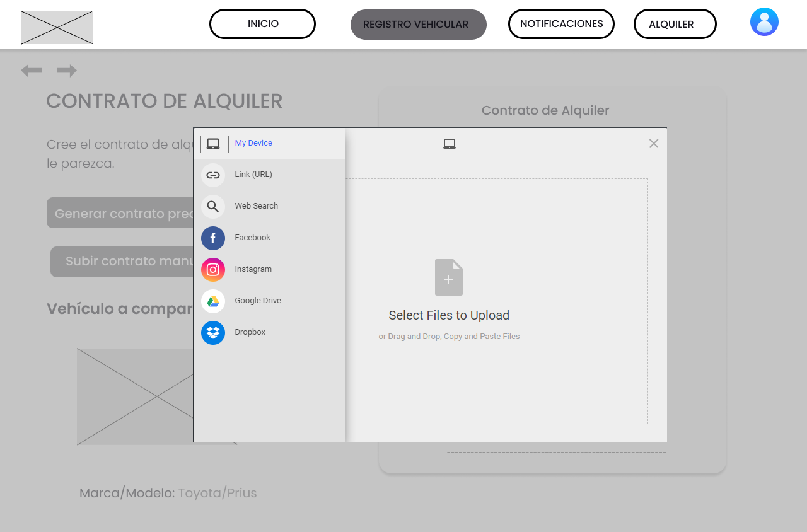Click the file plus icon to select files
Viewport: 807px width, 532px height.
(449, 277)
